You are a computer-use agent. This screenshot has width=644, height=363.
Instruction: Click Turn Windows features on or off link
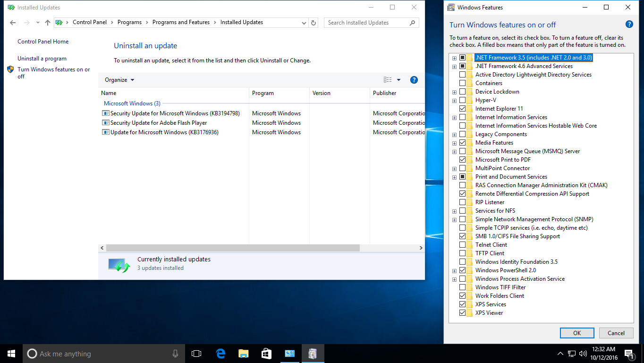(54, 73)
